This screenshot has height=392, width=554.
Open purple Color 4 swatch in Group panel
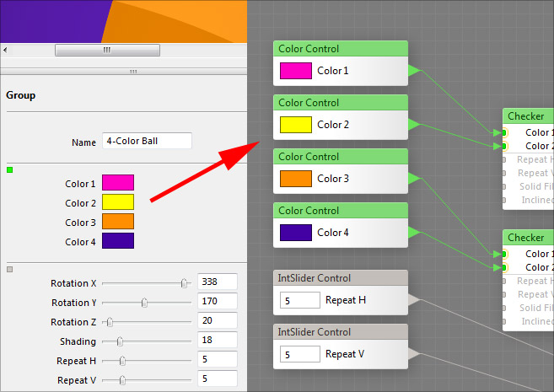point(117,241)
